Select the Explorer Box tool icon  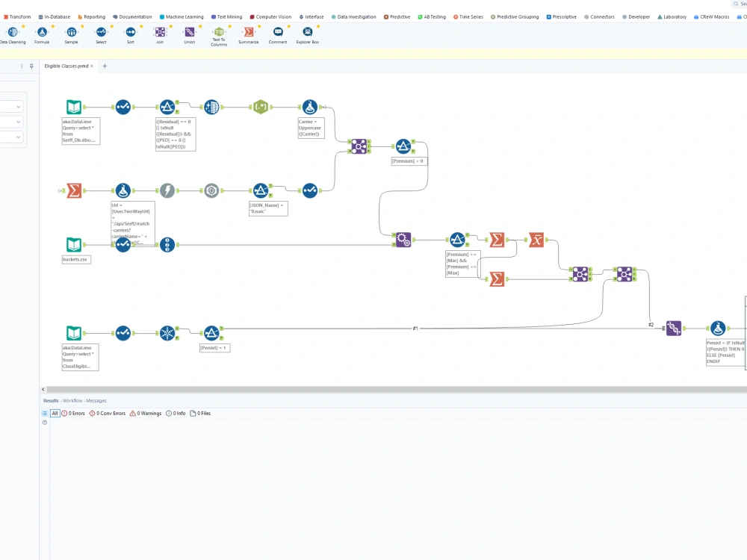[307, 33]
